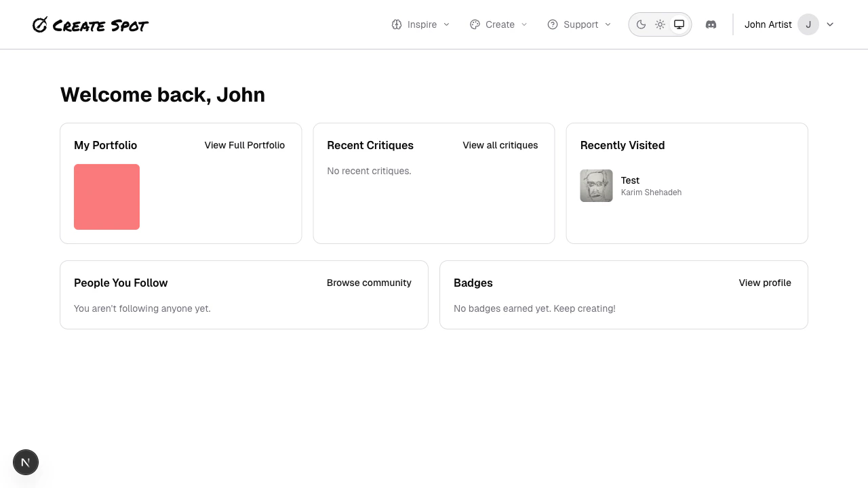The height and width of the screenshot is (488, 868).
Task: Open View all critiques link
Action: tap(500, 145)
